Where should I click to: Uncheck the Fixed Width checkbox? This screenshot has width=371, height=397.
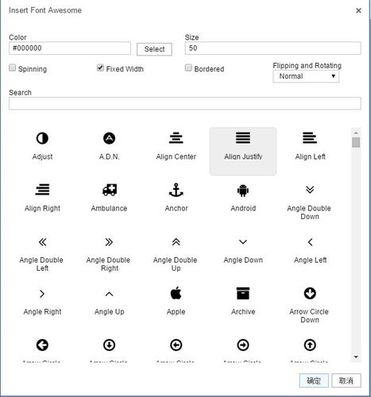[x=100, y=68]
